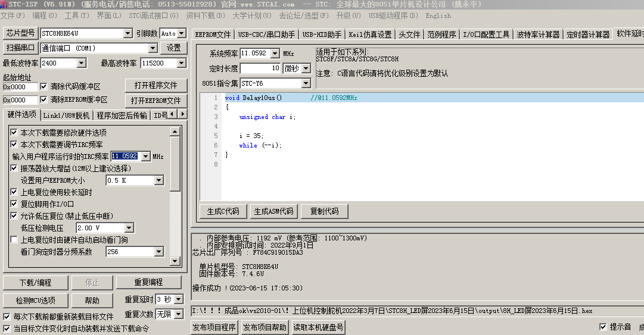
Task: Toggle 提示音 checkbox
Action: tap(603, 327)
